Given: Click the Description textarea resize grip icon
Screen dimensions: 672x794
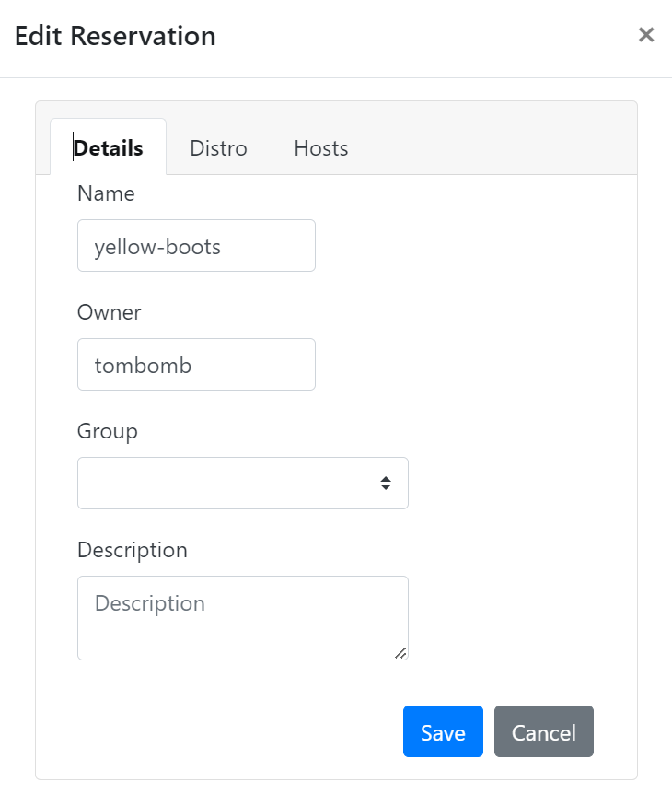Looking at the screenshot, I should (x=400, y=653).
